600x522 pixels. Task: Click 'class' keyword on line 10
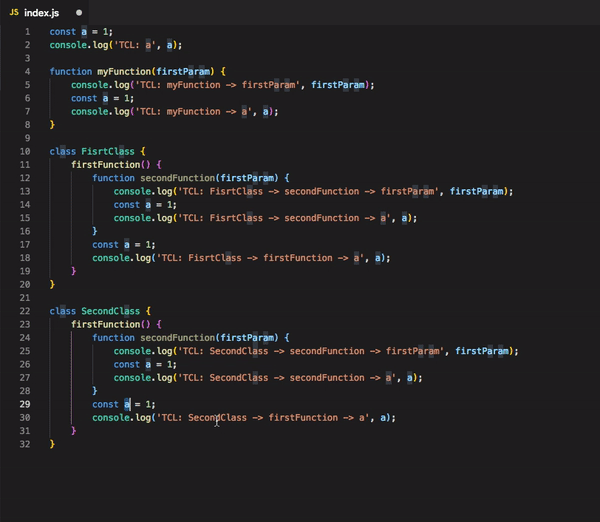63,152
